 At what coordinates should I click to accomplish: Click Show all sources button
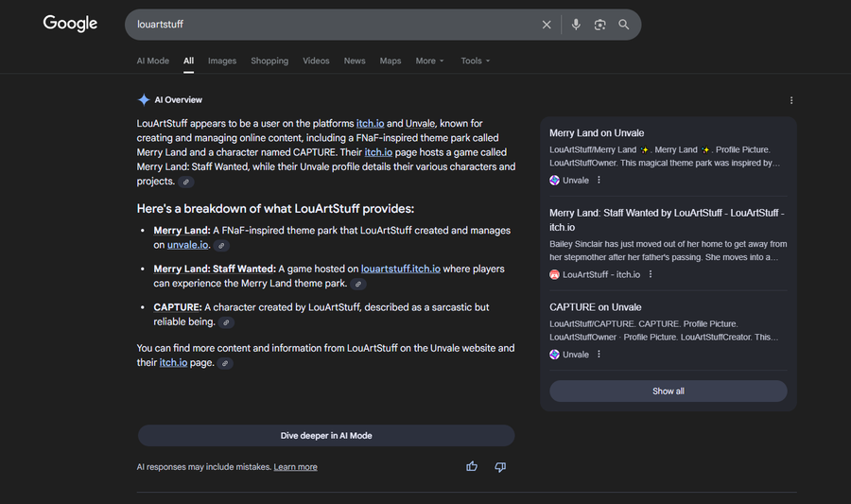click(669, 391)
